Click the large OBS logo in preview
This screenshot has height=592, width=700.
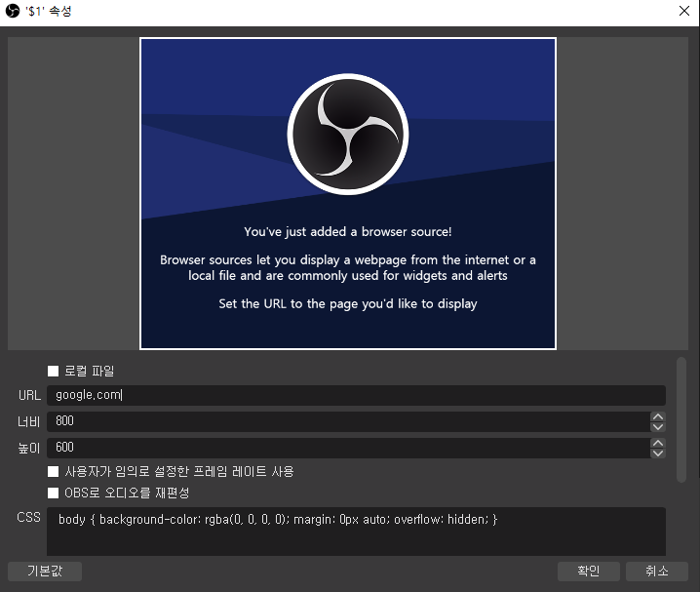click(348, 135)
